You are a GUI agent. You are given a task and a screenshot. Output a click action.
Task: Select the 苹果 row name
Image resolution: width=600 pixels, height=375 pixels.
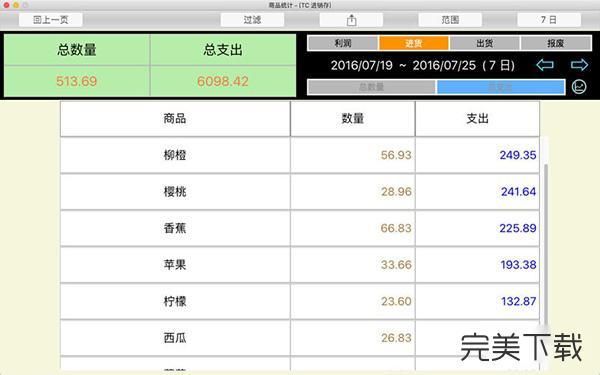click(175, 264)
